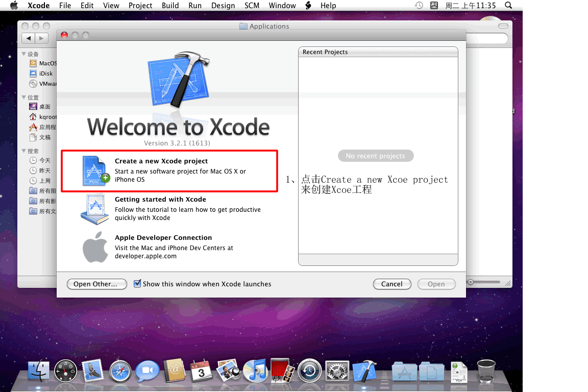588x392 pixels.
Task: Open the Build menu
Action: pos(170,5)
